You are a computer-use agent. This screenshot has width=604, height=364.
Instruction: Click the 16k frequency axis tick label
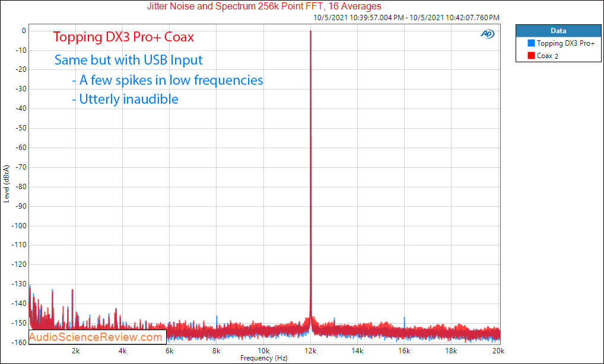click(x=405, y=351)
